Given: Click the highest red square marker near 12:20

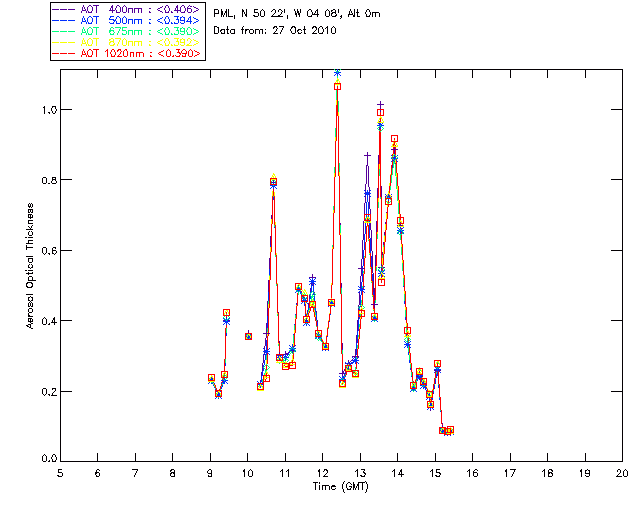Looking at the screenshot, I should point(337,87).
